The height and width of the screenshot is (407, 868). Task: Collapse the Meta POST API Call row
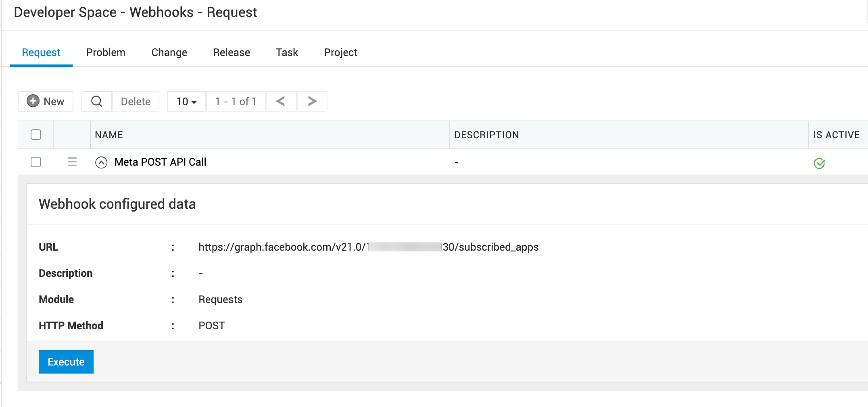[101, 162]
